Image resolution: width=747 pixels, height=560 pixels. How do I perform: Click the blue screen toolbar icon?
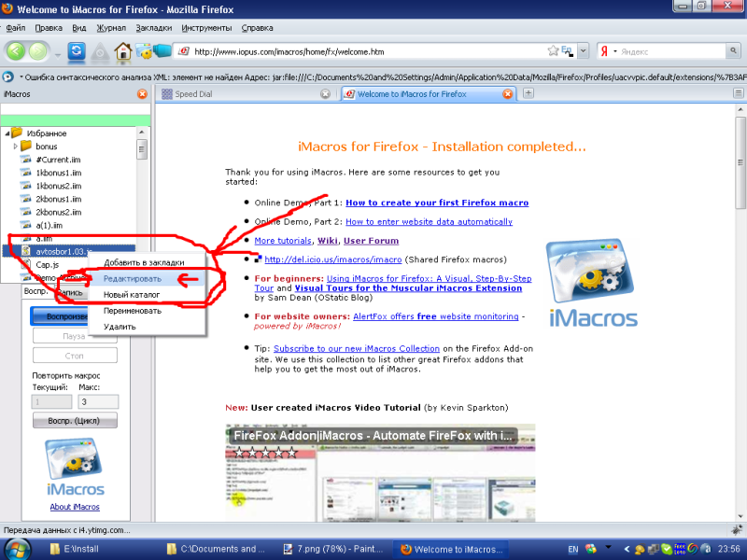coord(162,50)
